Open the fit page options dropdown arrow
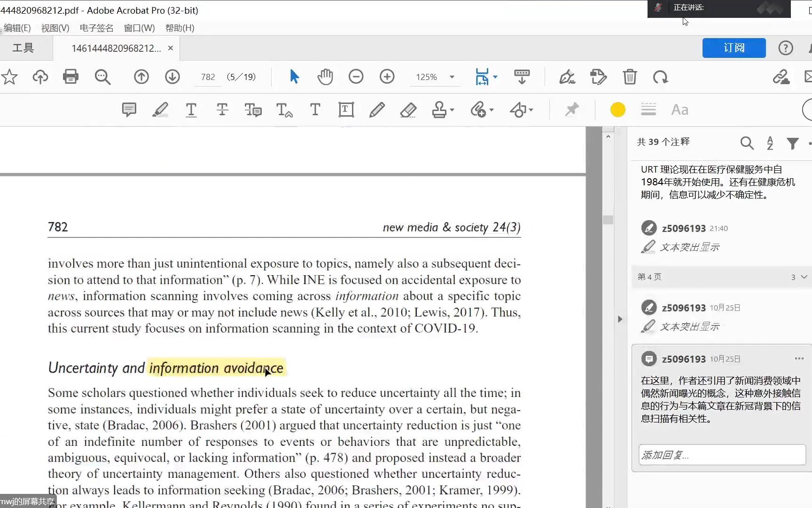 [495, 77]
